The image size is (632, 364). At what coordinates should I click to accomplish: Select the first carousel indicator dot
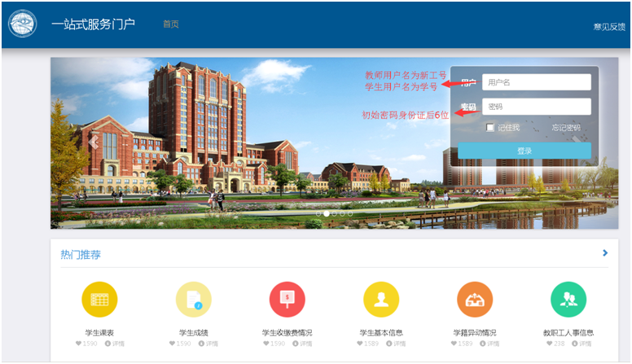tap(318, 213)
